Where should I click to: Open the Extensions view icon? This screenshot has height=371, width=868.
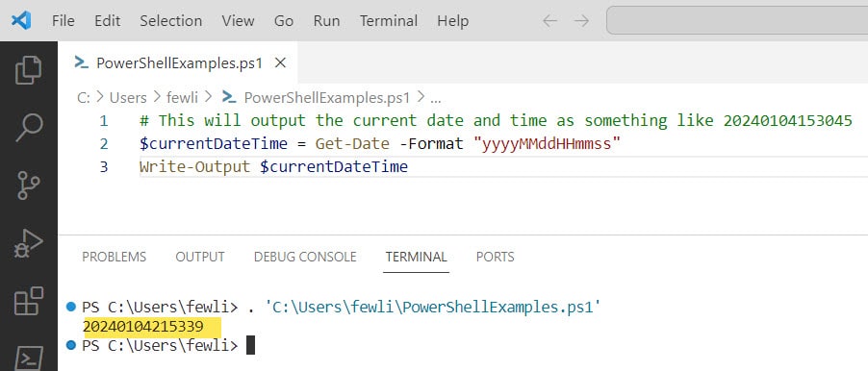[28, 301]
